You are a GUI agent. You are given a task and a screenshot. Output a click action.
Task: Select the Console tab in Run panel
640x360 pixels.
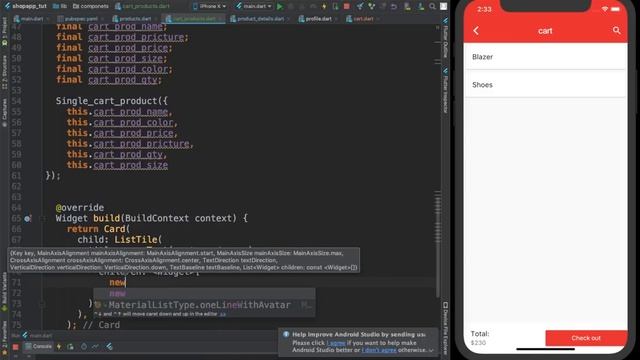coord(39,347)
